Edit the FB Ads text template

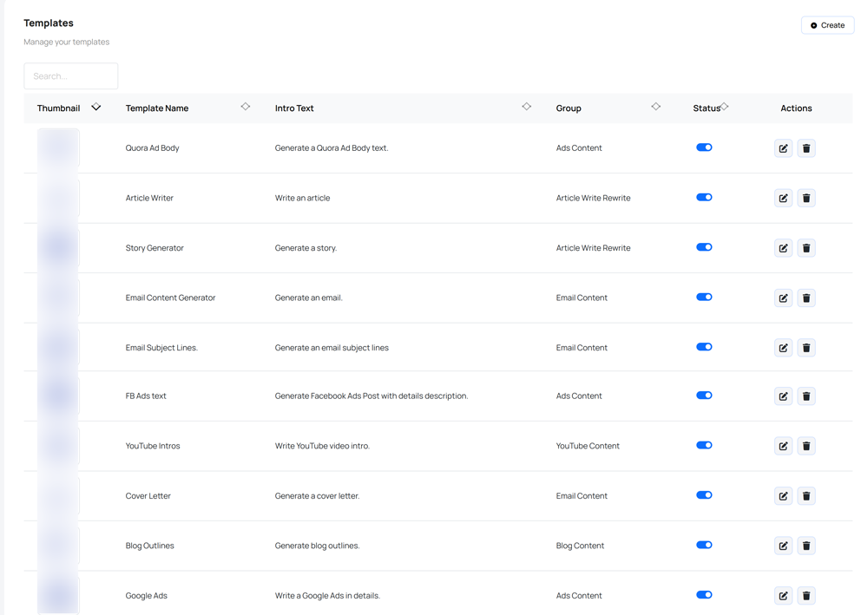(783, 396)
